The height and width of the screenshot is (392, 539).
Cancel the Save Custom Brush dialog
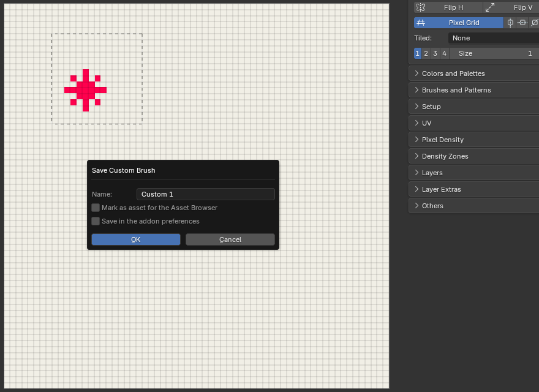230,239
